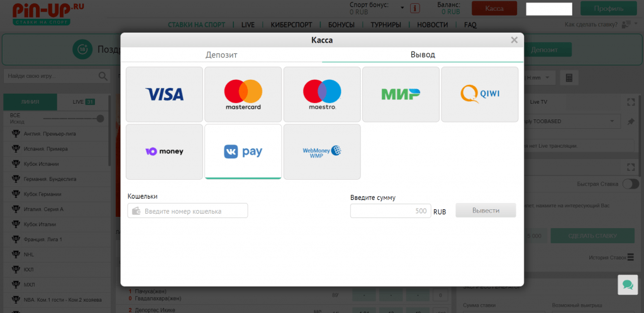Click the sport bonus info icon
The image size is (644, 313).
click(x=415, y=8)
